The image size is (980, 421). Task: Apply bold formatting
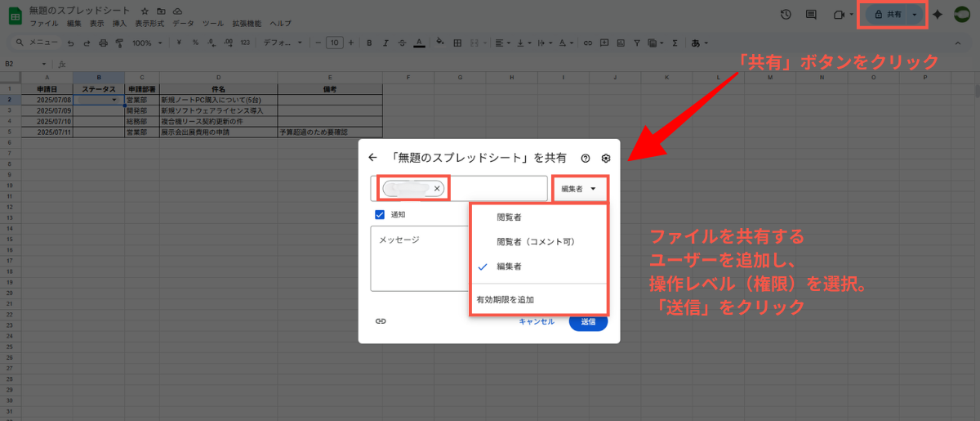pyautogui.click(x=369, y=43)
